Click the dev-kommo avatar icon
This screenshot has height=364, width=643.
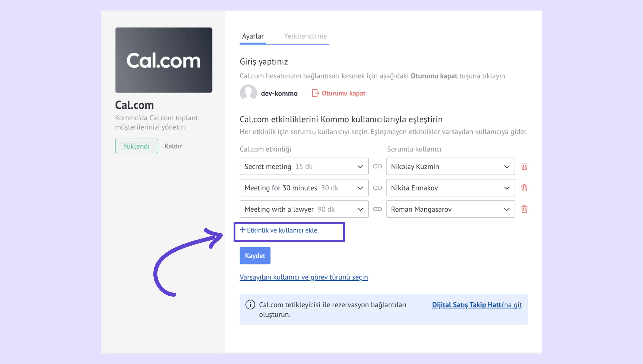(248, 93)
